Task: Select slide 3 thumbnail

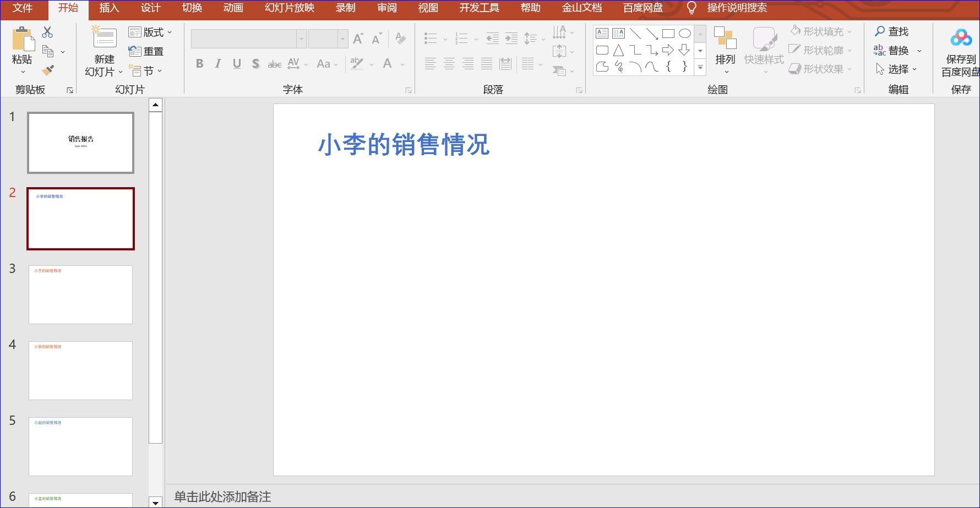Action: click(x=81, y=295)
